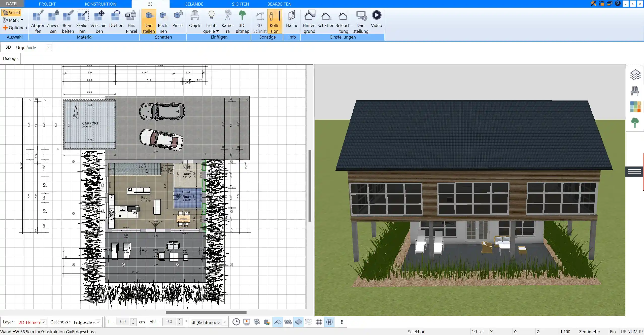Screen dimensions: 644x335
Task: Open the help question mark icon
Action: click(x=618, y=4)
